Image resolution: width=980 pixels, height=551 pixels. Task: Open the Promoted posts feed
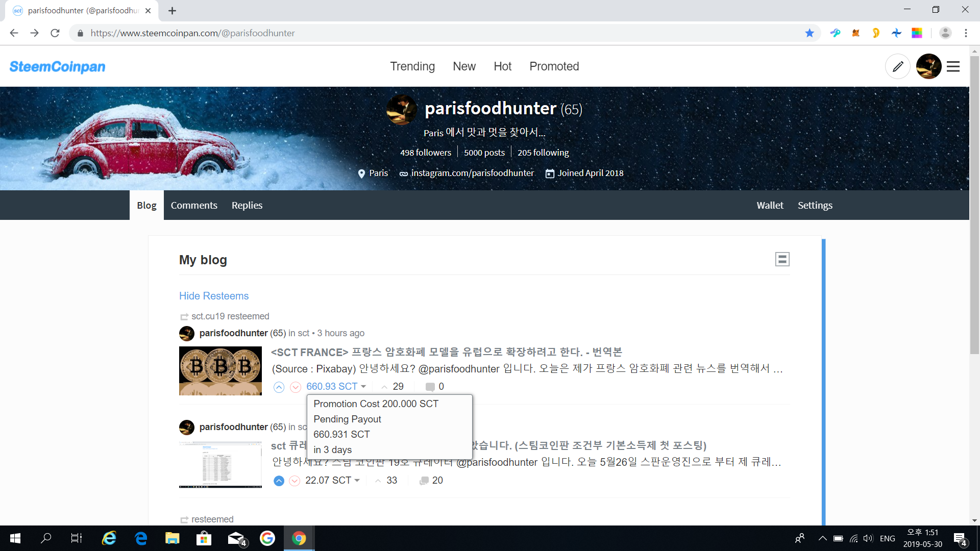[554, 66]
